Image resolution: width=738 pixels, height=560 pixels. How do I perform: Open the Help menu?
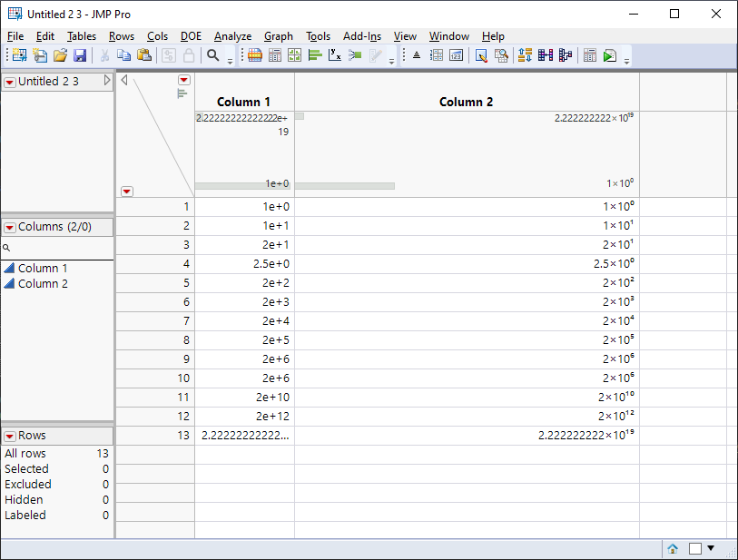pyautogui.click(x=493, y=36)
